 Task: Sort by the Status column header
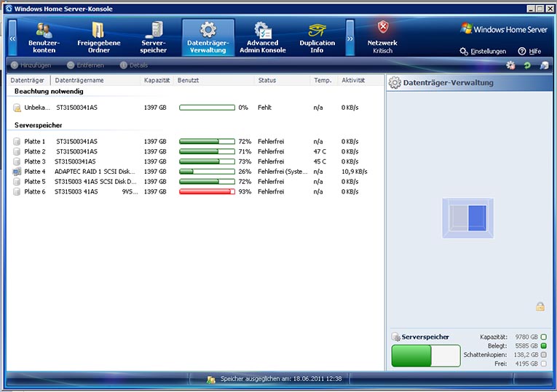click(x=267, y=81)
